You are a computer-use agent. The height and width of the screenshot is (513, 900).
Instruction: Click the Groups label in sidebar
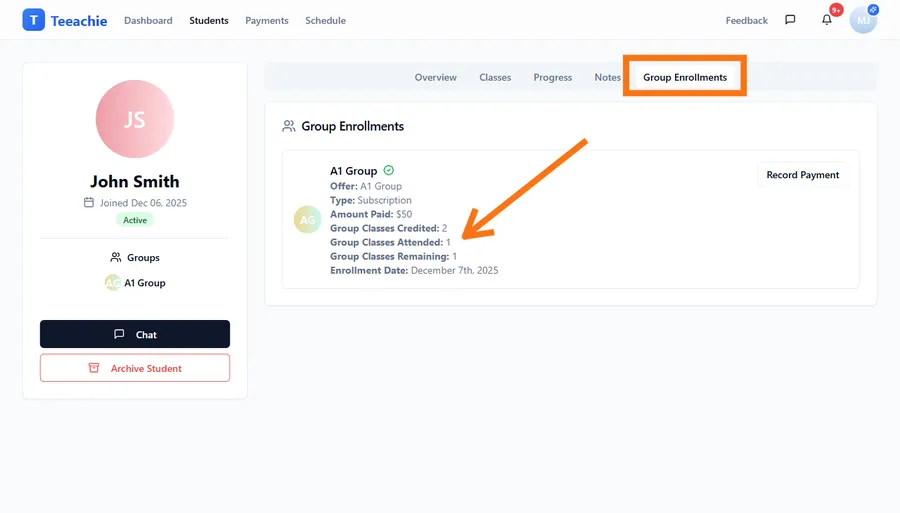143,258
